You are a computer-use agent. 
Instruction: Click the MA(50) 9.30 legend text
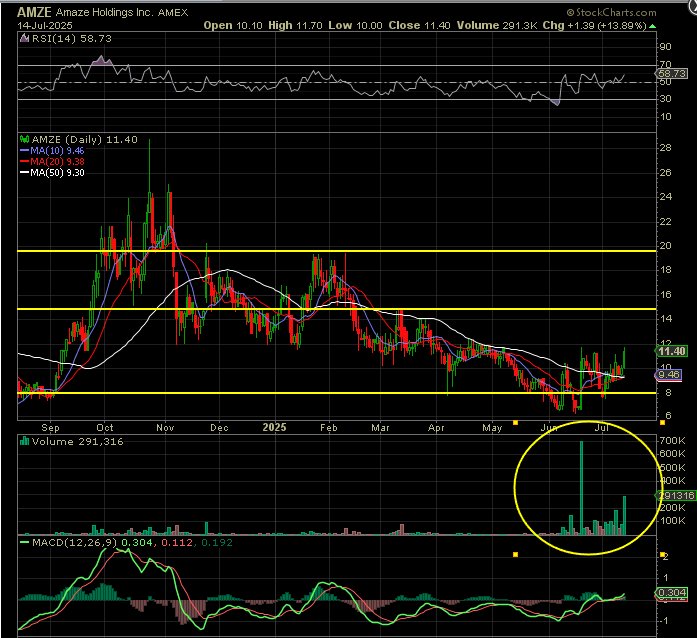57,173
